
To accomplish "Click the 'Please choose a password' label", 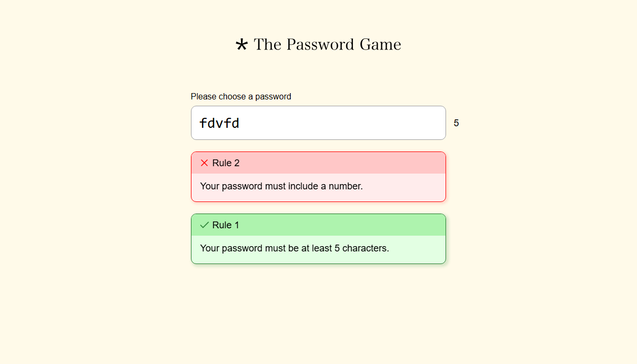I will tap(241, 96).
